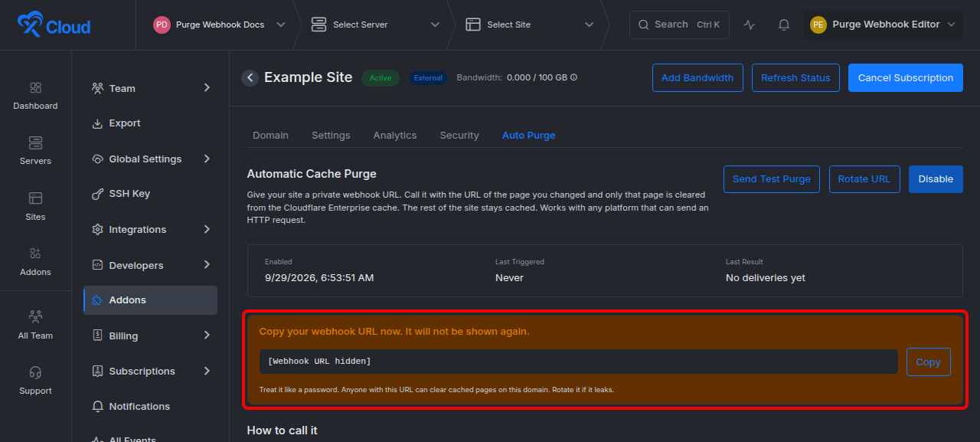Open Support in the left rail
The image size is (980, 442).
point(35,381)
